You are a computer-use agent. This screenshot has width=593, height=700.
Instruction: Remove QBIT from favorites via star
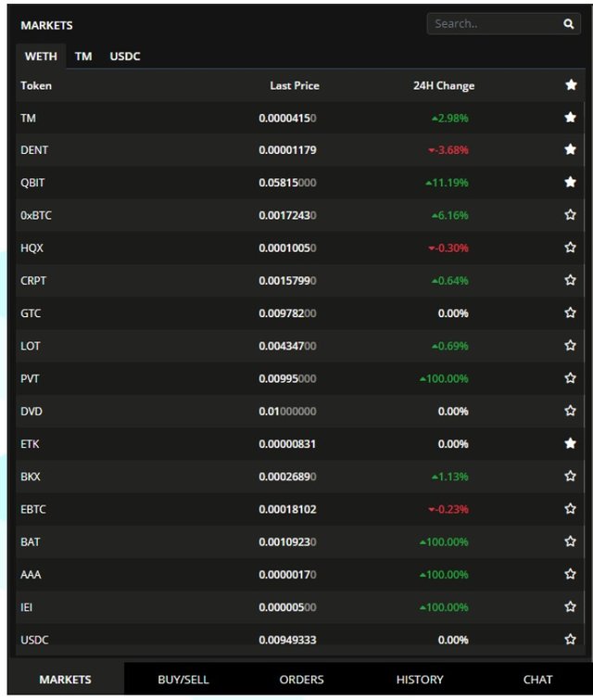pyautogui.click(x=571, y=183)
